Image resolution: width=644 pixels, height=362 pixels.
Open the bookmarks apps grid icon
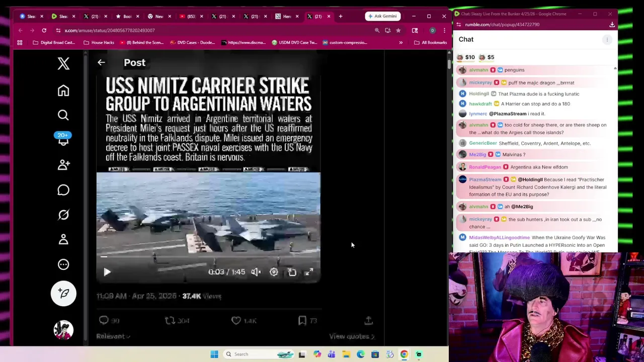20,43
